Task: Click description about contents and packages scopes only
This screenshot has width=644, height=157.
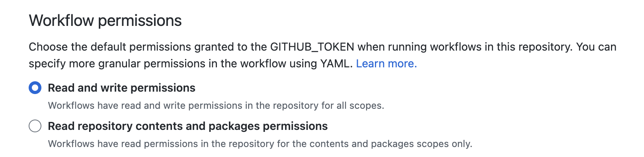Action: click(260, 144)
